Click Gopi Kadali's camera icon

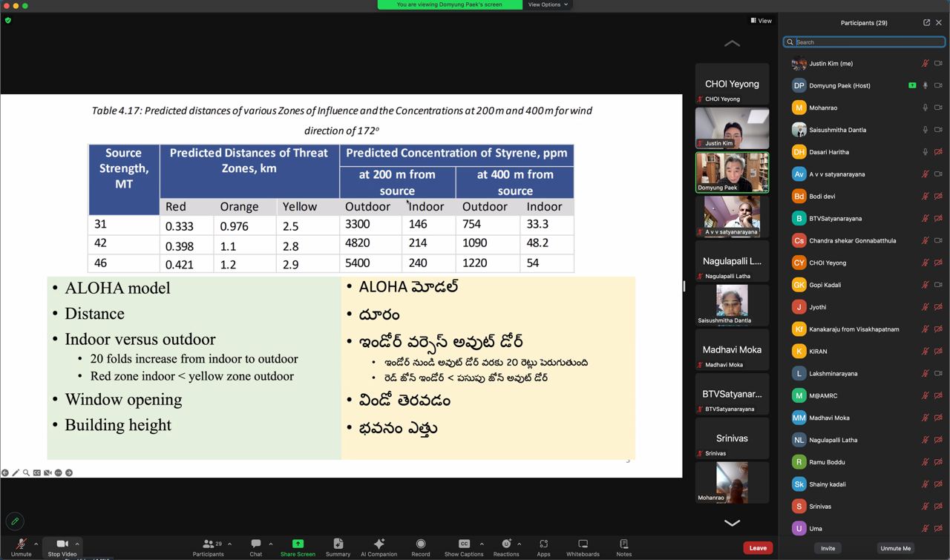click(938, 285)
